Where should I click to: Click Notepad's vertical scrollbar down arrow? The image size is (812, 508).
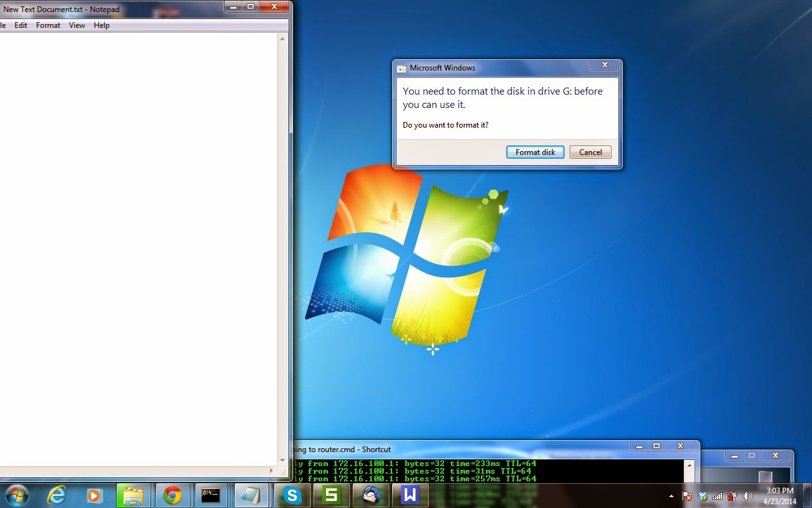(x=283, y=460)
